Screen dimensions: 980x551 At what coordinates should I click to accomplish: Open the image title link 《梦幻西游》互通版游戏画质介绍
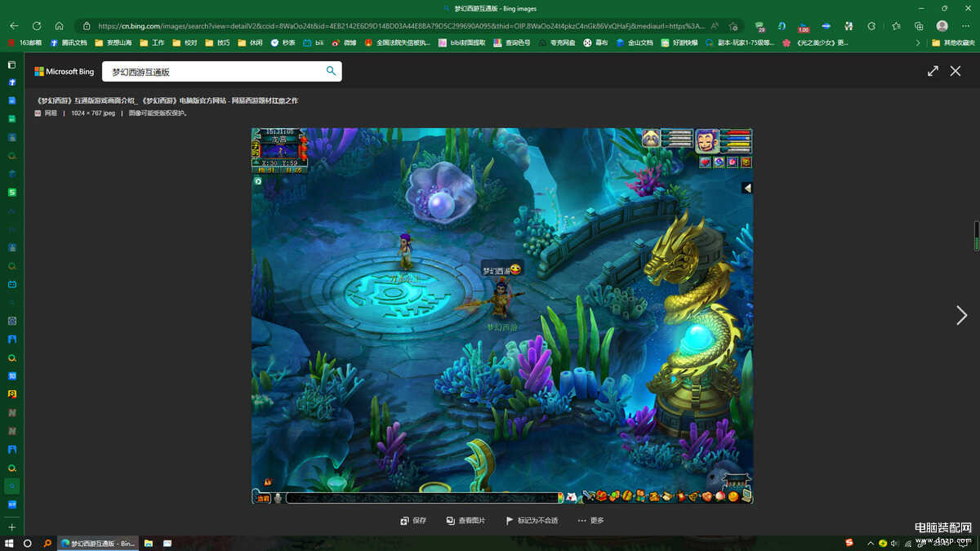coord(167,100)
